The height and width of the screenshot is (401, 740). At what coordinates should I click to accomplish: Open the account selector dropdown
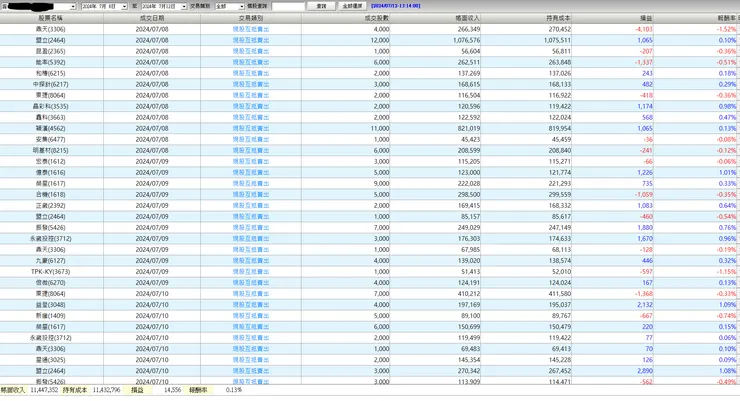point(73,7)
